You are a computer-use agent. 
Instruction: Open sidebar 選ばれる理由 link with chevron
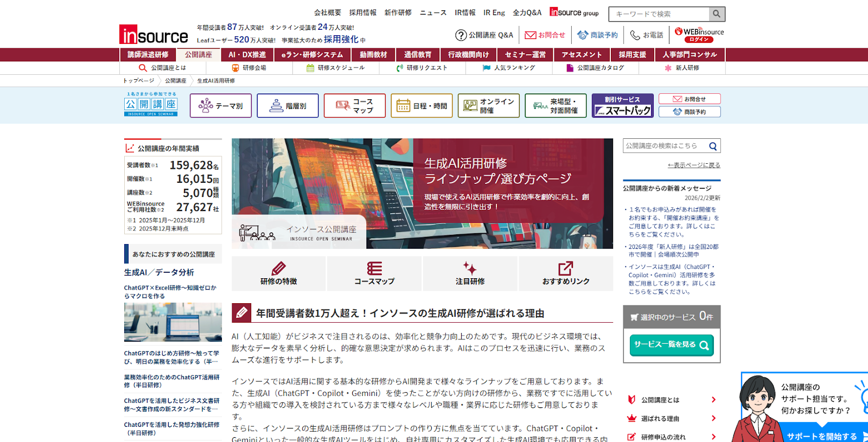coord(672,419)
